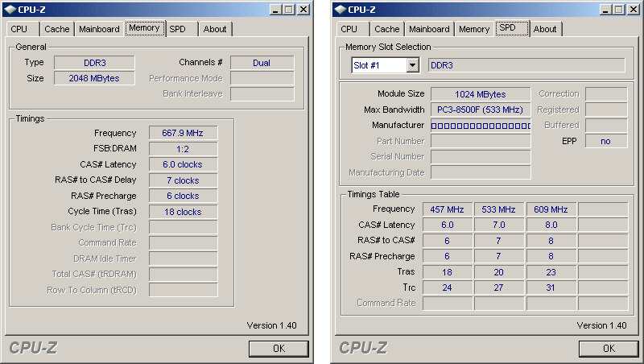Click the empty Performance Mode field
This screenshot has height=364, width=644.
(x=262, y=78)
